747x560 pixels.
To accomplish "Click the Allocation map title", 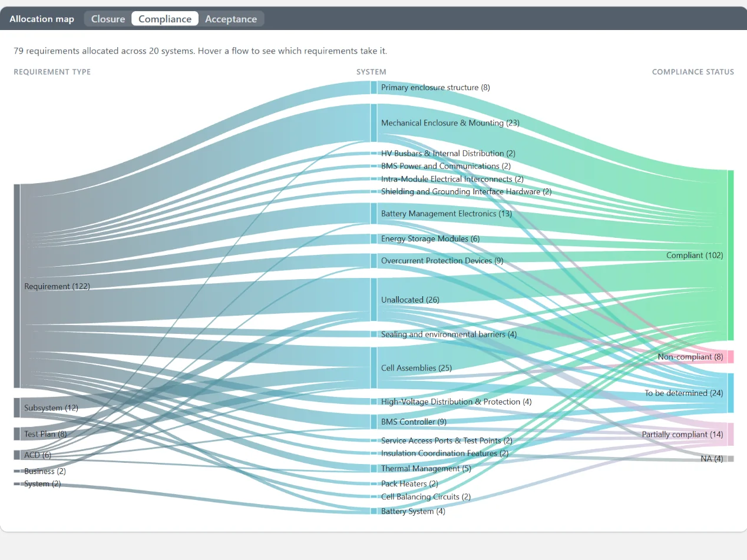I will click(x=42, y=19).
